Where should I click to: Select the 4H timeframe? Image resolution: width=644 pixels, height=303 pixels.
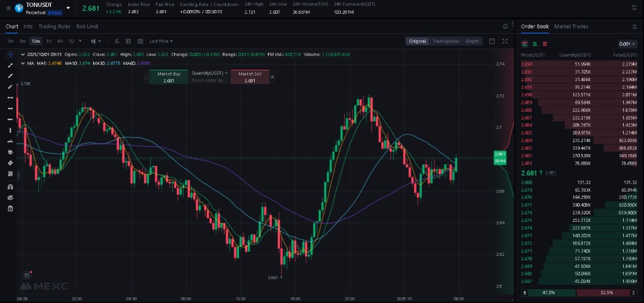click(60, 41)
